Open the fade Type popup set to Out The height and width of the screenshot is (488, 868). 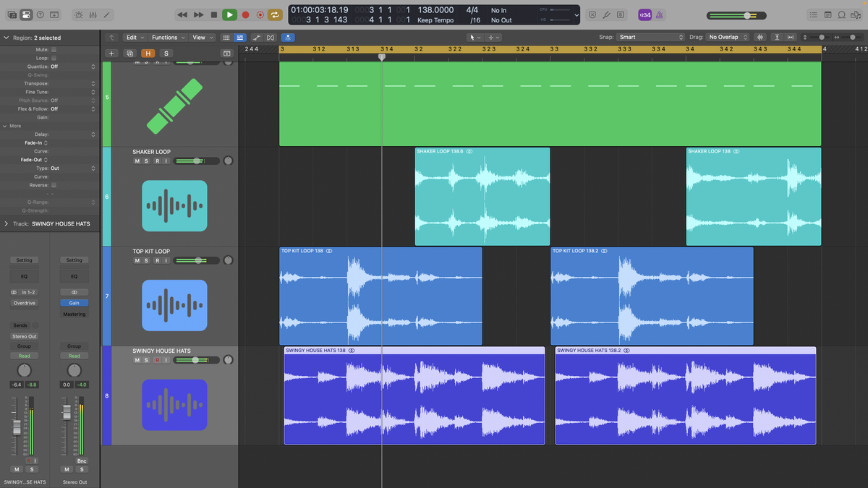point(72,168)
